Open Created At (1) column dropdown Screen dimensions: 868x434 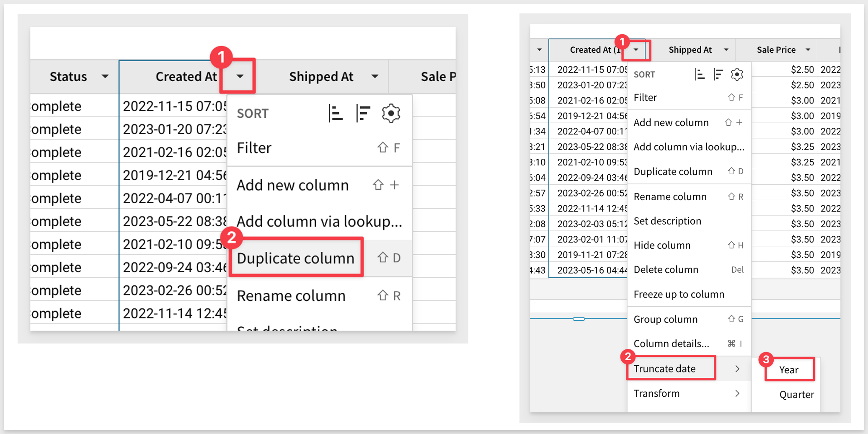tap(636, 50)
